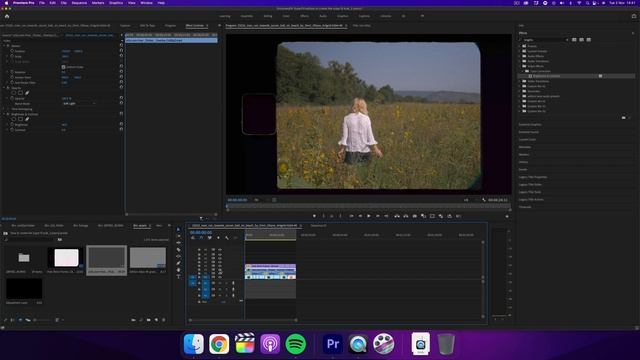
Task: Click the New Item icon in Project panel
Action: coord(156,320)
